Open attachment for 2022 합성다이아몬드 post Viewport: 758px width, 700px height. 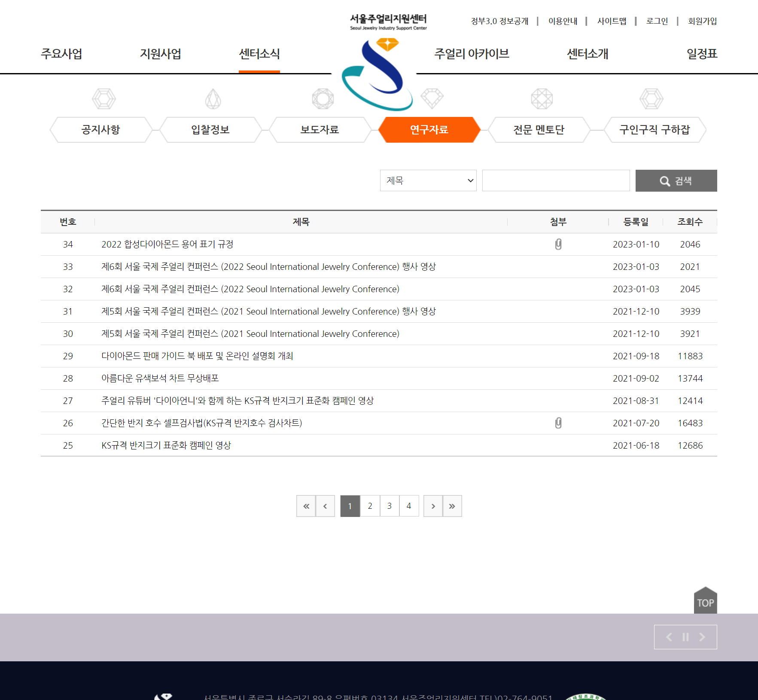(558, 245)
